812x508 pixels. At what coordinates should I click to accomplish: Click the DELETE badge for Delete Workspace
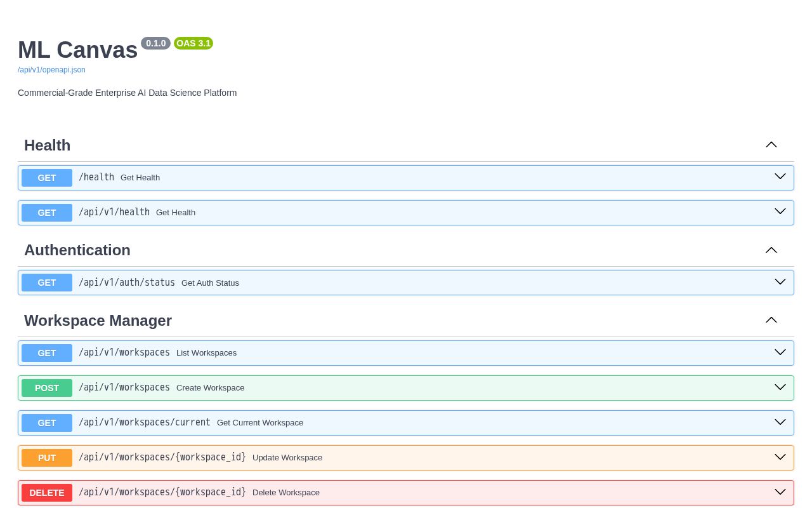pos(47,493)
